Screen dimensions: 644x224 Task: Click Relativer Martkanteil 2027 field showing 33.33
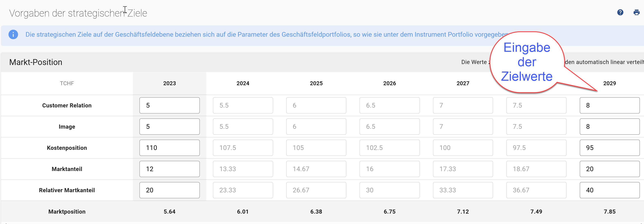click(463, 190)
